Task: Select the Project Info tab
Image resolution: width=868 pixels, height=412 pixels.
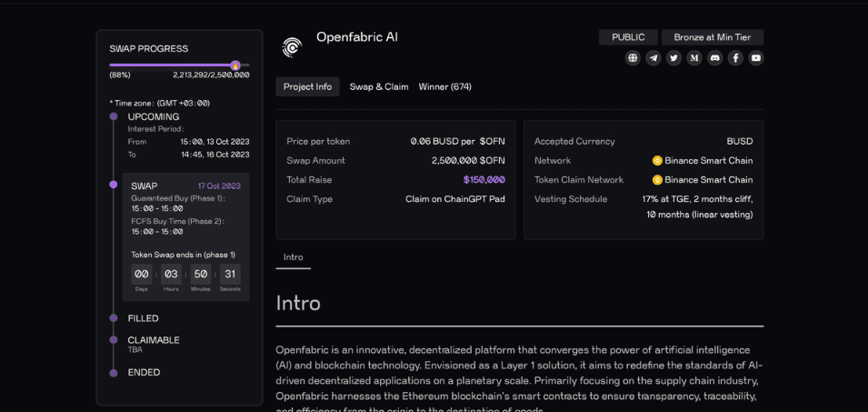Action: (308, 87)
